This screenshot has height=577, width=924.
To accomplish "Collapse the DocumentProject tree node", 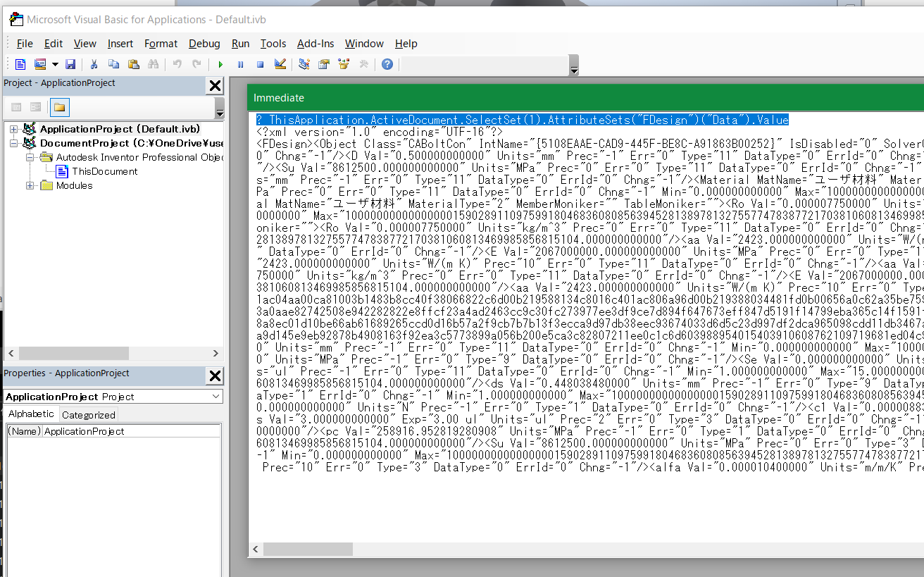I will [x=14, y=143].
